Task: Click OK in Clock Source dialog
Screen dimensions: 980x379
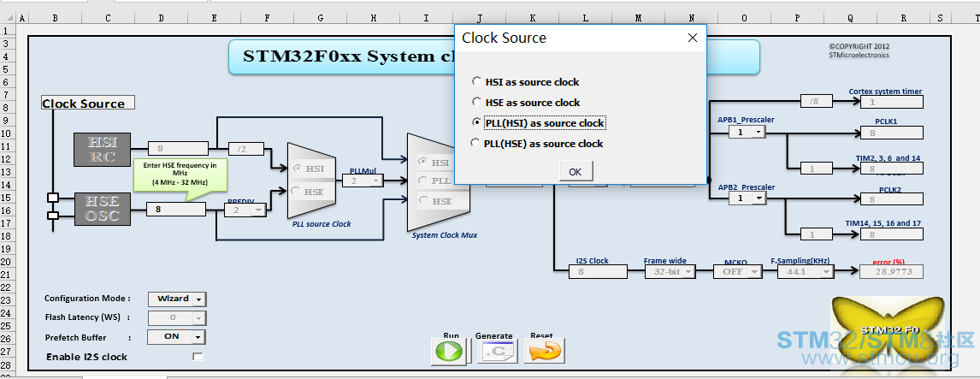Action: [x=575, y=171]
